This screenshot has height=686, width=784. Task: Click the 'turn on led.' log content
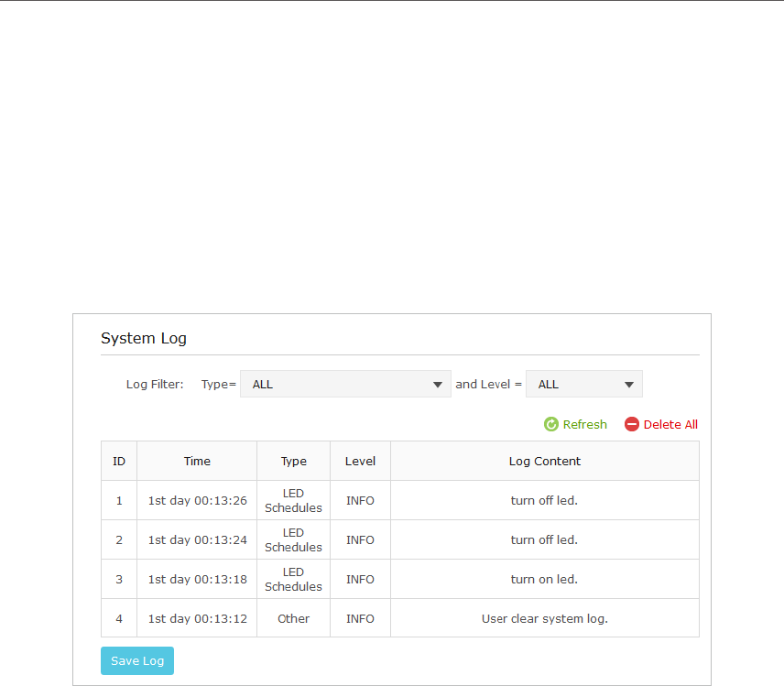544,580
